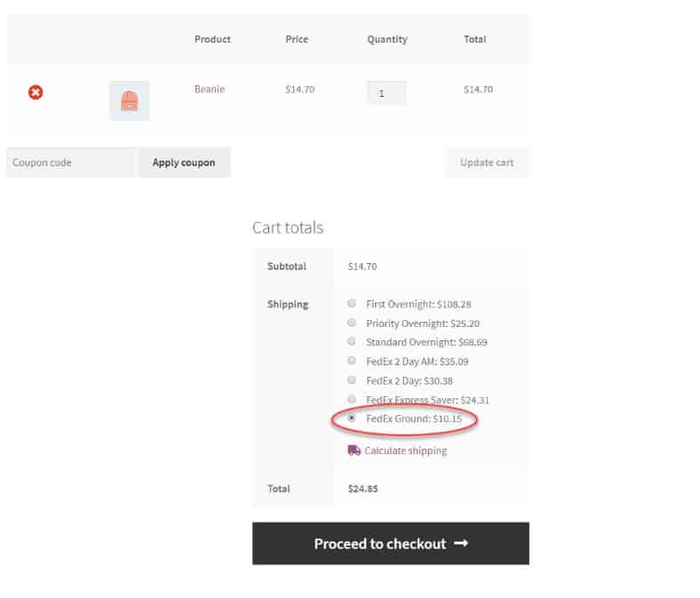
Task: Choose Priority Overnight shipping radio
Action: pos(352,323)
